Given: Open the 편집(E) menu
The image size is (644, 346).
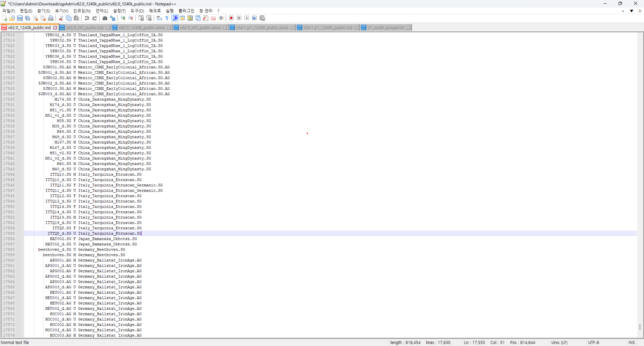Looking at the screenshot, I should [x=26, y=11].
